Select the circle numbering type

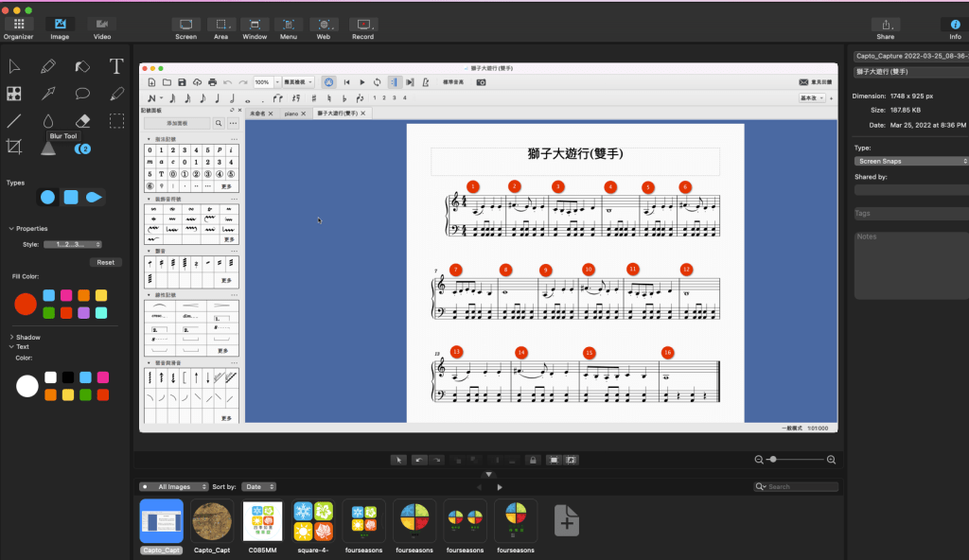47,197
